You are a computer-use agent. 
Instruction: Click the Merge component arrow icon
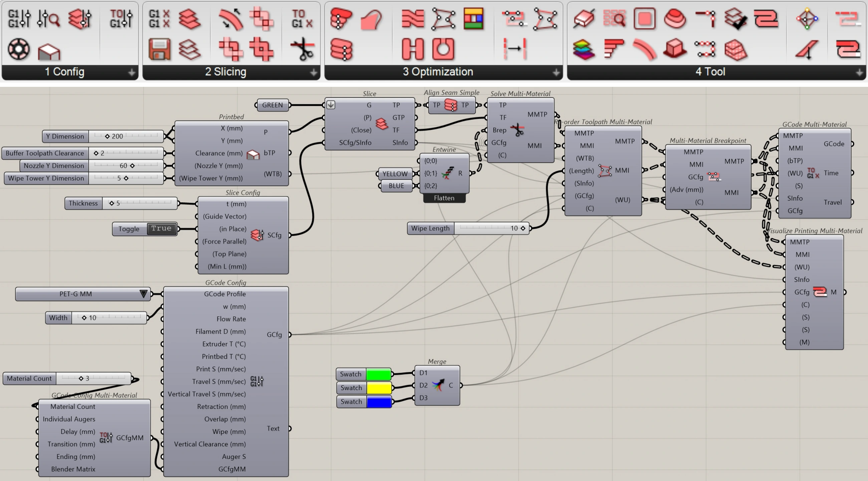pyautogui.click(x=438, y=385)
